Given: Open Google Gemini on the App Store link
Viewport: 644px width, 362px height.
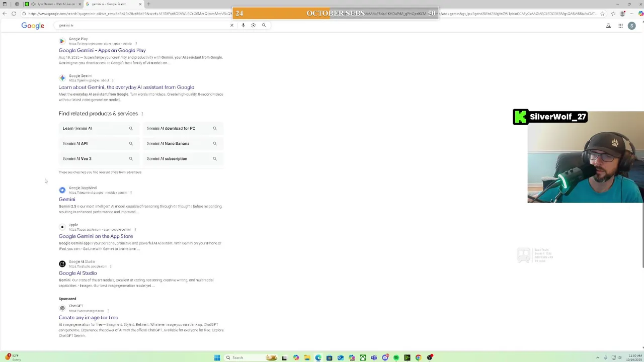Looking at the screenshot, I should point(96,236).
